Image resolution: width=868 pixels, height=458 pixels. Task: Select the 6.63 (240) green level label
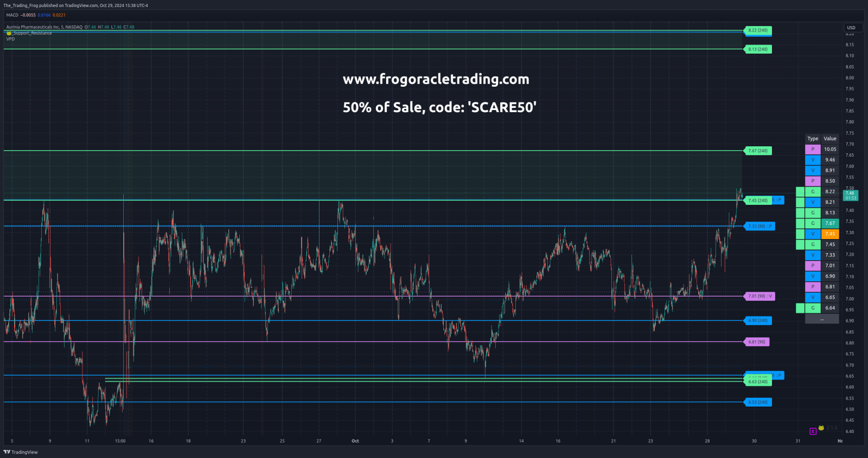click(x=758, y=382)
